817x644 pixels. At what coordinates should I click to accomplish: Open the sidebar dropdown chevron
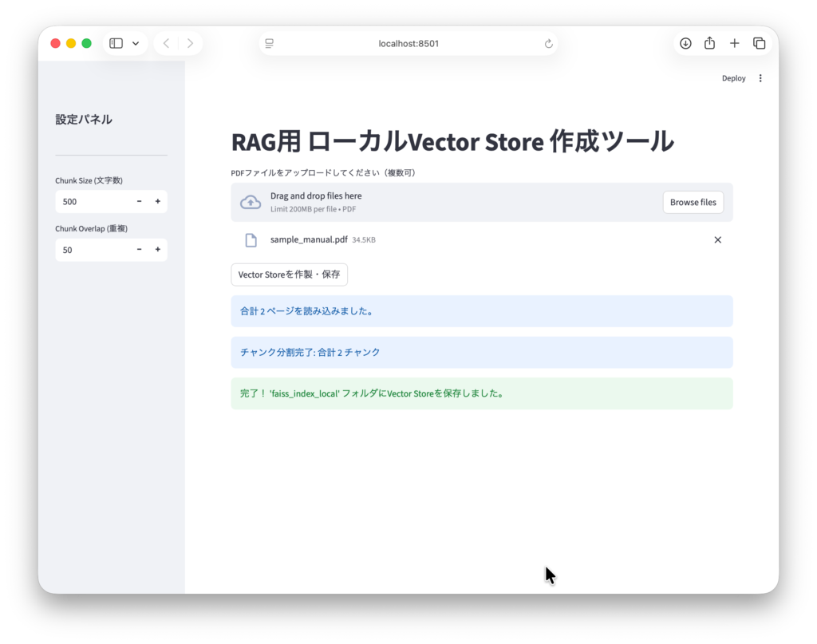point(136,43)
